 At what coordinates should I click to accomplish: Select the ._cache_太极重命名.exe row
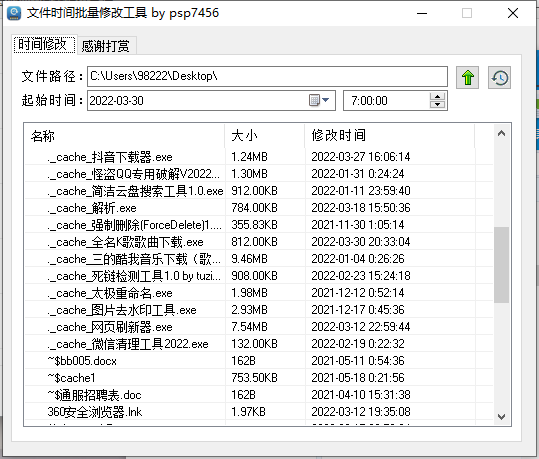pos(259,293)
